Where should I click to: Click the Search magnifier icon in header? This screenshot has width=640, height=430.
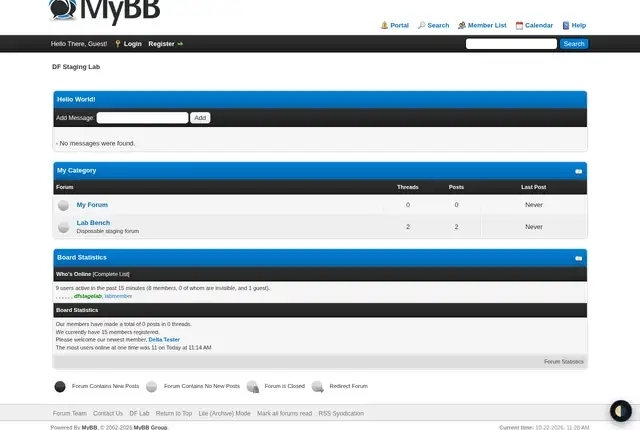tap(422, 25)
